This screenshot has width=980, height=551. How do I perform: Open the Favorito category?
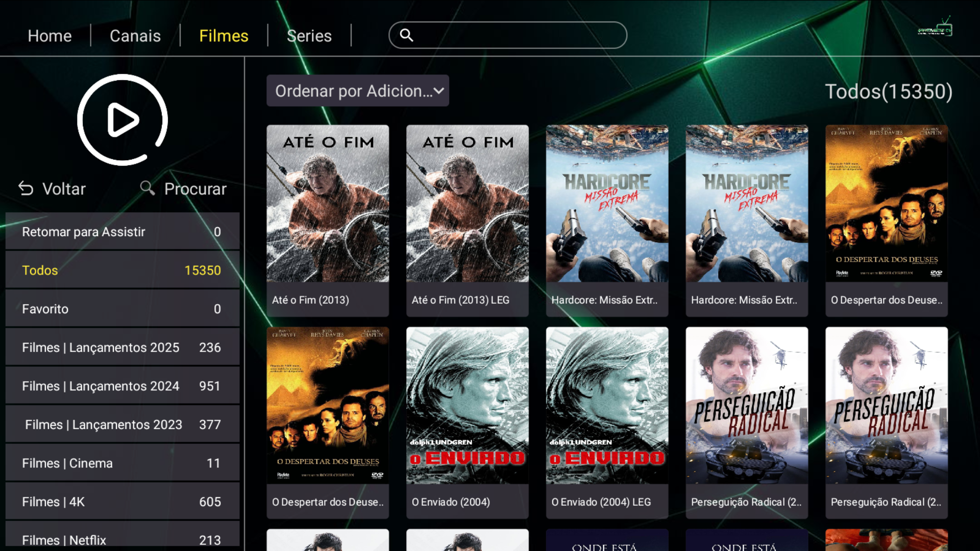[122, 309]
